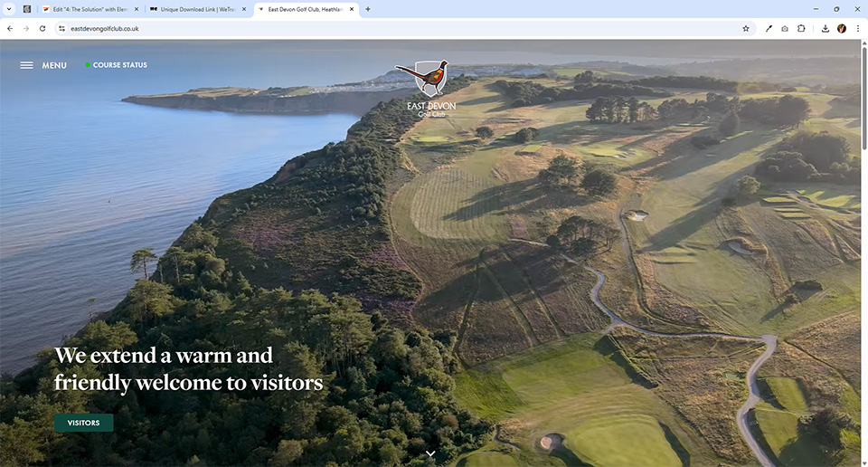Bookmark this page with the star icon
This screenshot has height=467, width=868.
click(x=746, y=28)
